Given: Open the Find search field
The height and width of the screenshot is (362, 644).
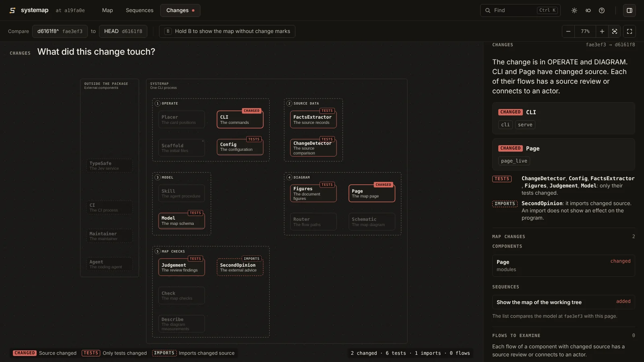Looking at the screenshot, I should click(520, 10).
